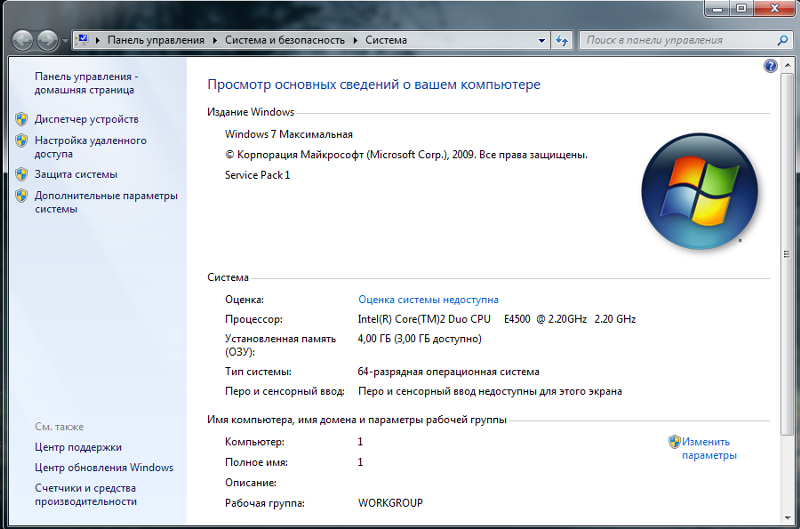This screenshot has width=800, height=529.
Task: Refresh the page with the refresh icon
Action: 562,40
